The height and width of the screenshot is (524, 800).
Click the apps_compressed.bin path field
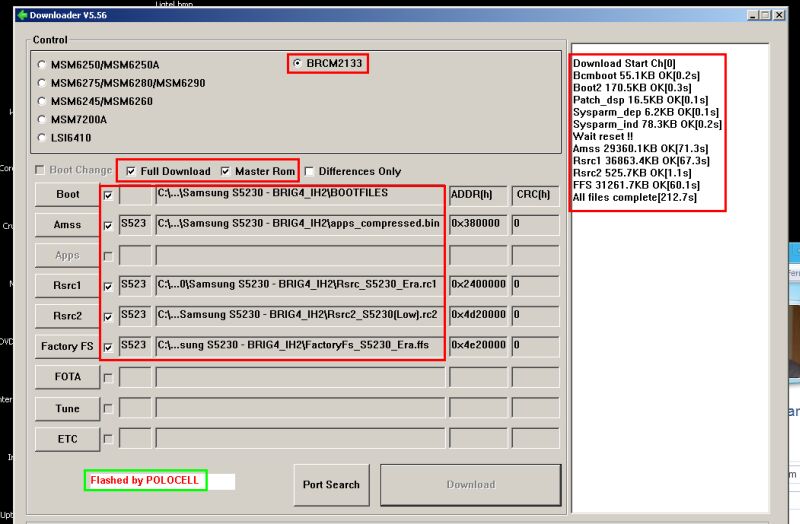point(299,225)
